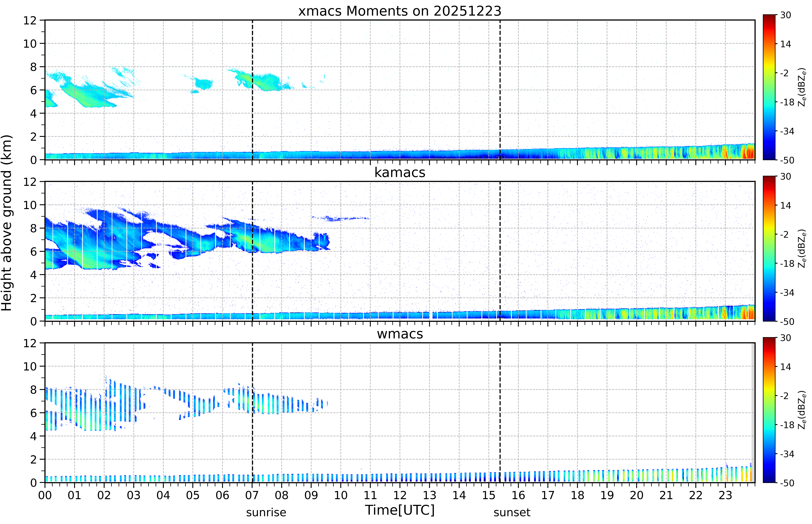Image resolution: width=812 pixels, height=524 pixels.
Task: Click the Ze(dBZe) label of the xmacs colorbar
Action: [802, 87]
